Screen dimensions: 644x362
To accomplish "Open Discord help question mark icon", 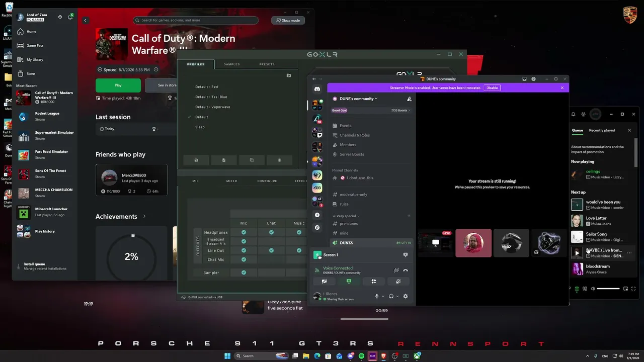I will tap(533, 79).
